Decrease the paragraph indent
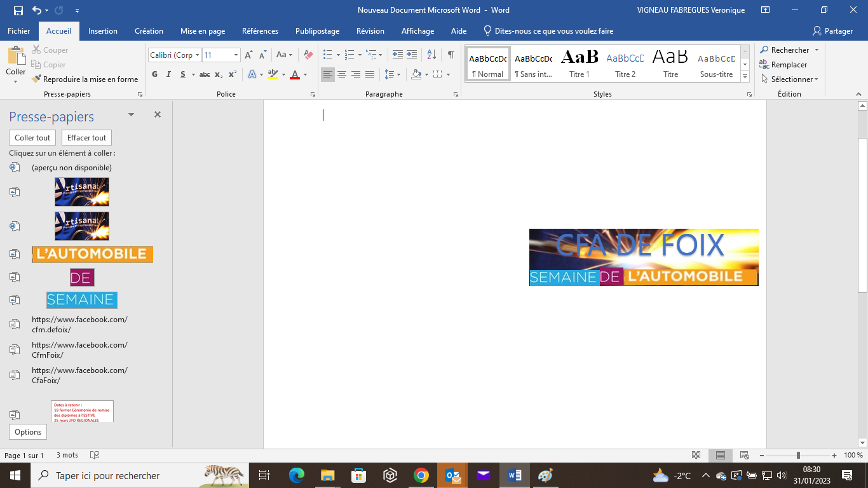 coord(398,55)
